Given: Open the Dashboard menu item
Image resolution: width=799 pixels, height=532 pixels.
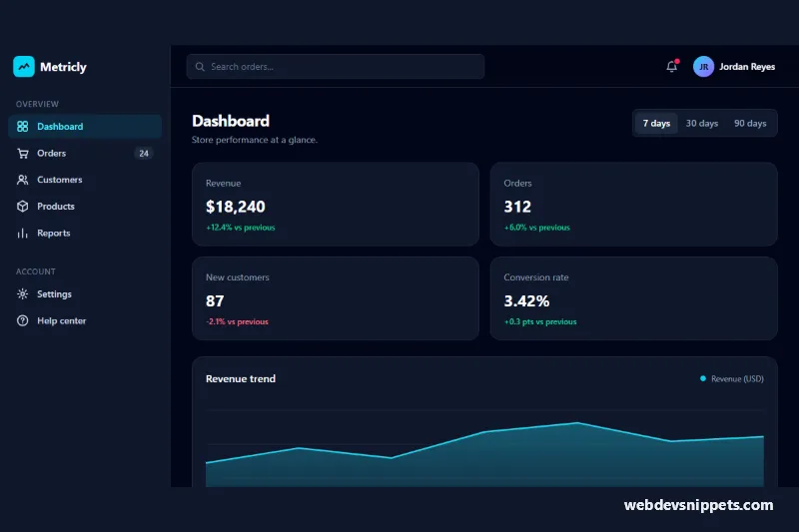Looking at the screenshot, I should (85, 126).
